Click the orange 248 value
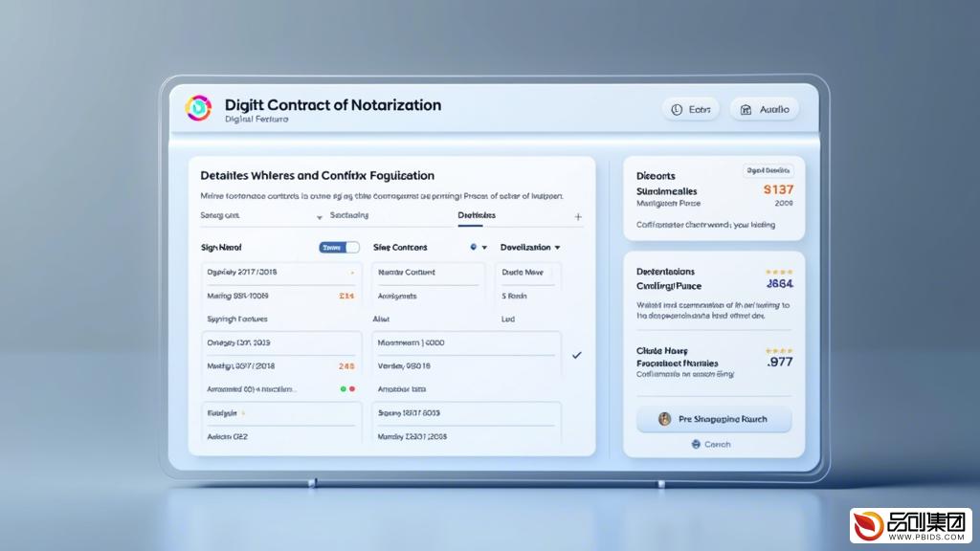This screenshot has width=980, height=551. click(x=346, y=366)
